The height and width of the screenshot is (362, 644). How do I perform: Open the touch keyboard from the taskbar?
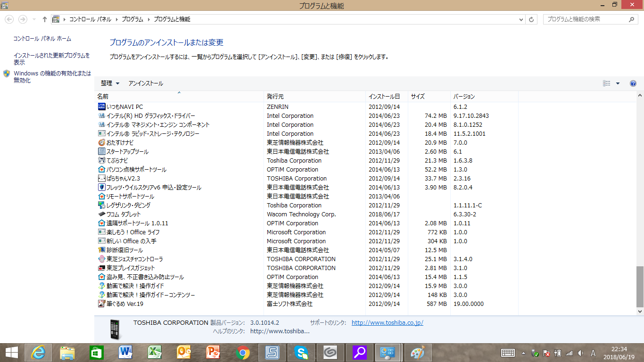[x=508, y=353]
